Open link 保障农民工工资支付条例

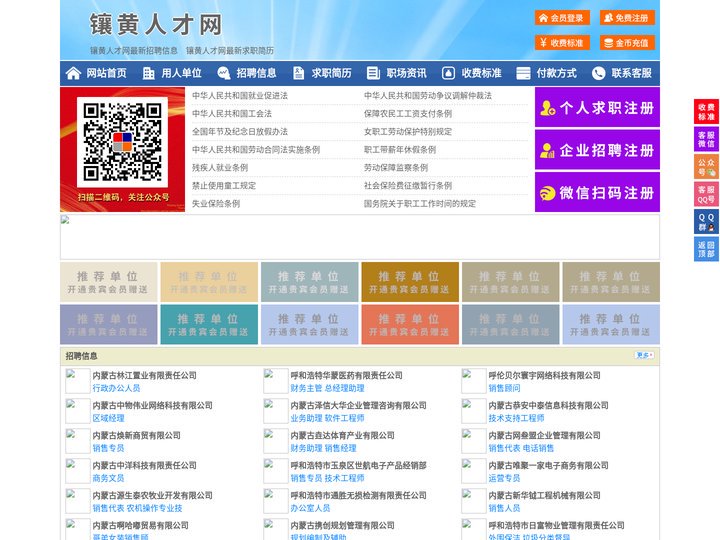[408, 113]
